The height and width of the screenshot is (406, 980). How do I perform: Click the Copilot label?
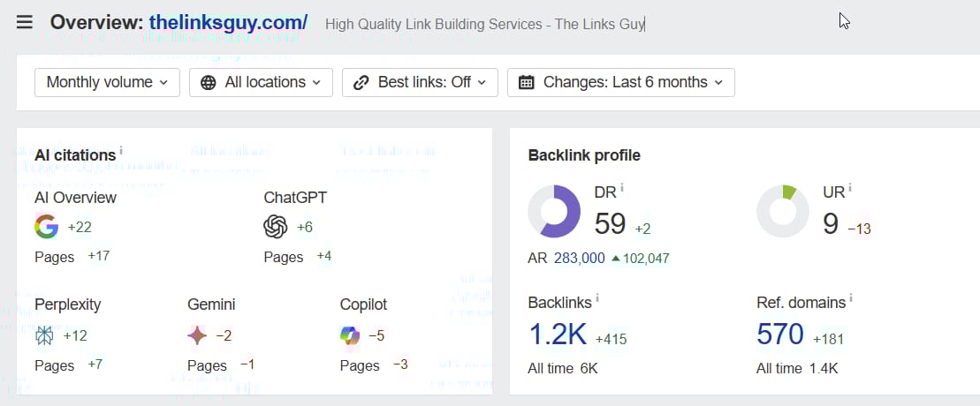[364, 304]
